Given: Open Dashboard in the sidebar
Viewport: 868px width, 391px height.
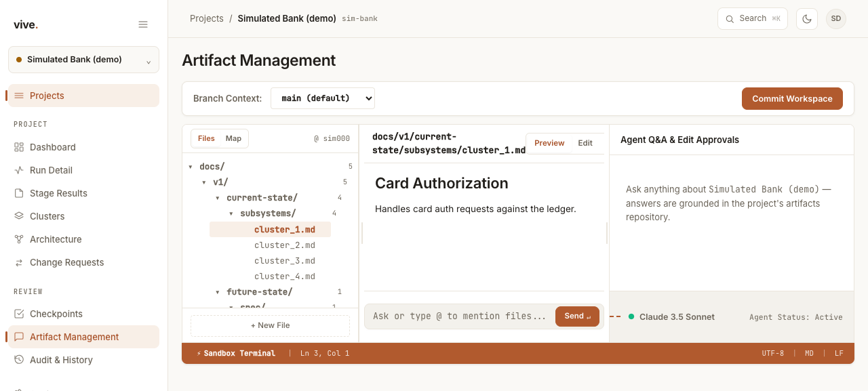Looking at the screenshot, I should coord(83,147).
